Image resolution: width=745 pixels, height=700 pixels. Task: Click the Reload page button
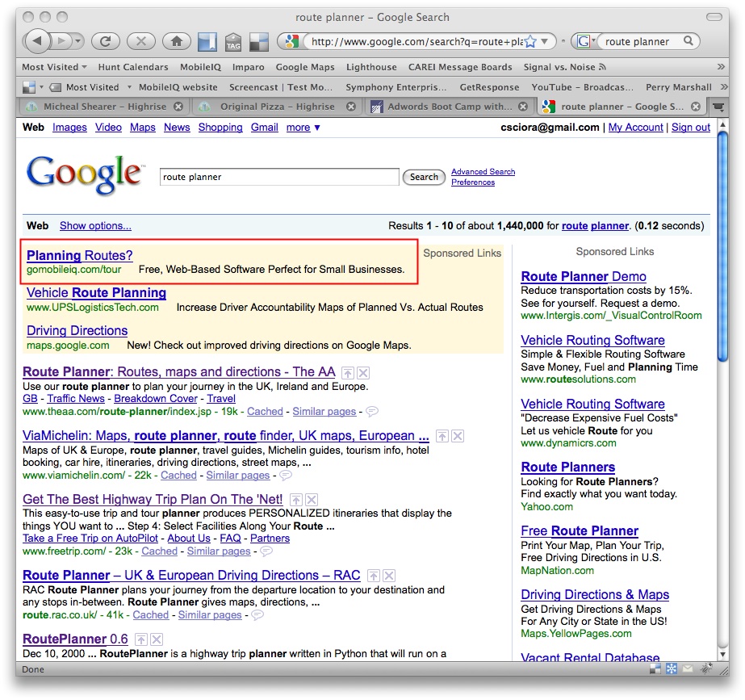coord(105,41)
